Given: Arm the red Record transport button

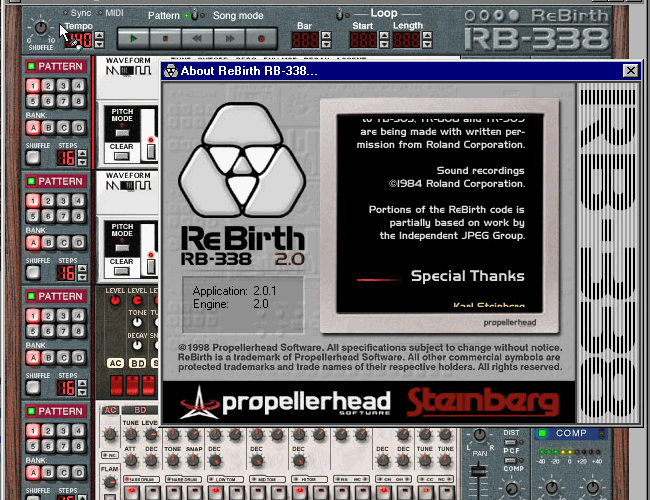Looking at the screenshot, I should tap(261, 39).
